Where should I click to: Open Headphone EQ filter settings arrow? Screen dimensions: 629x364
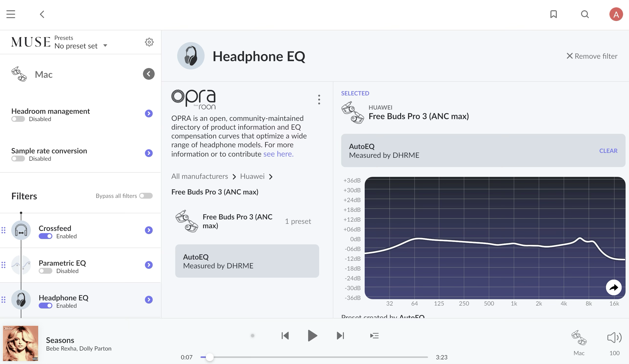(149, 299)
